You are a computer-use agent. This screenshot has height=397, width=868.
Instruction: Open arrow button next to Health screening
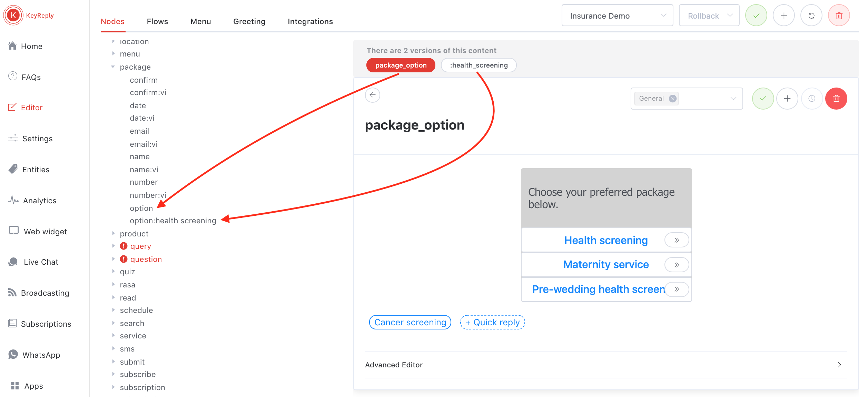[677, 240]
